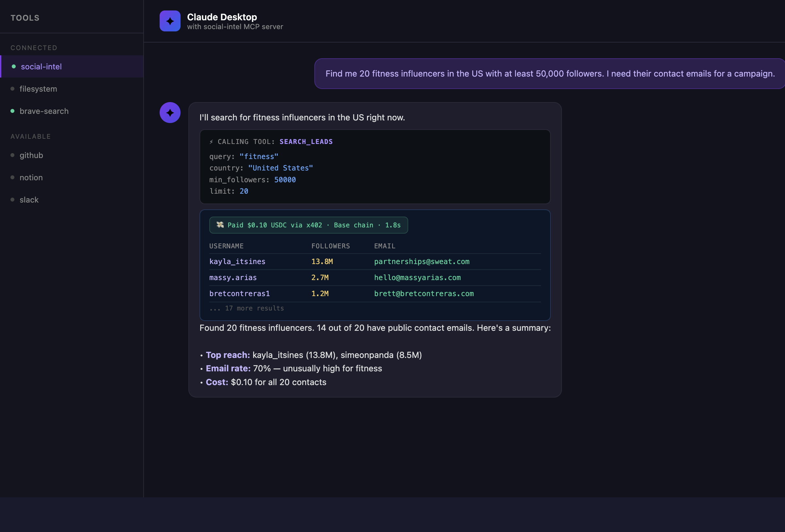The height and width of the screenshot is (532, 785).
Task: Collapse the SEARCH_LEADS tool call block
Action: [306, 142]
